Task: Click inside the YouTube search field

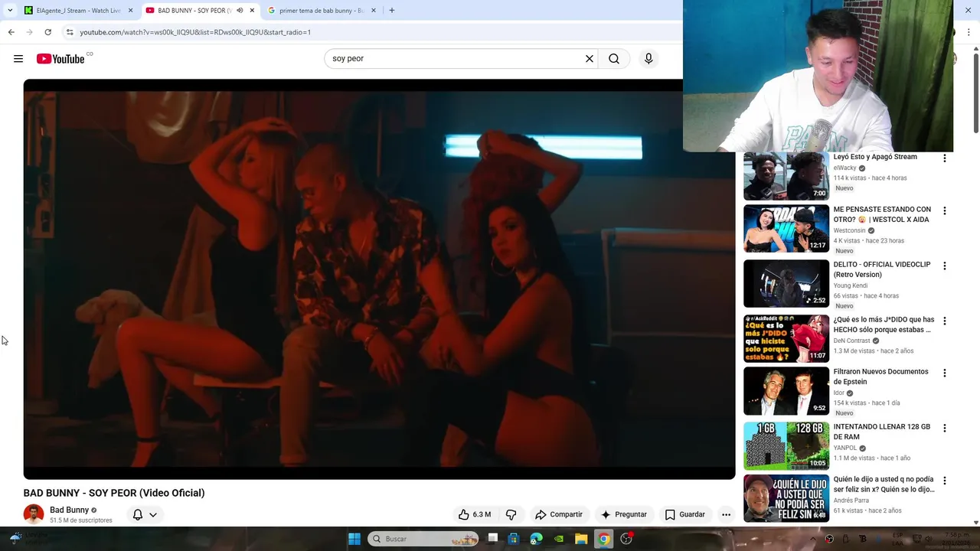Action: pos(455,59)
